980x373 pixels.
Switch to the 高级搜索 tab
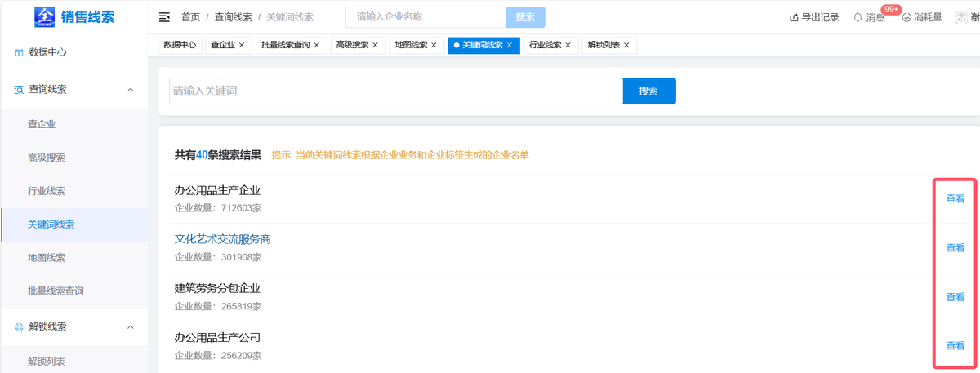coord(352,46)
